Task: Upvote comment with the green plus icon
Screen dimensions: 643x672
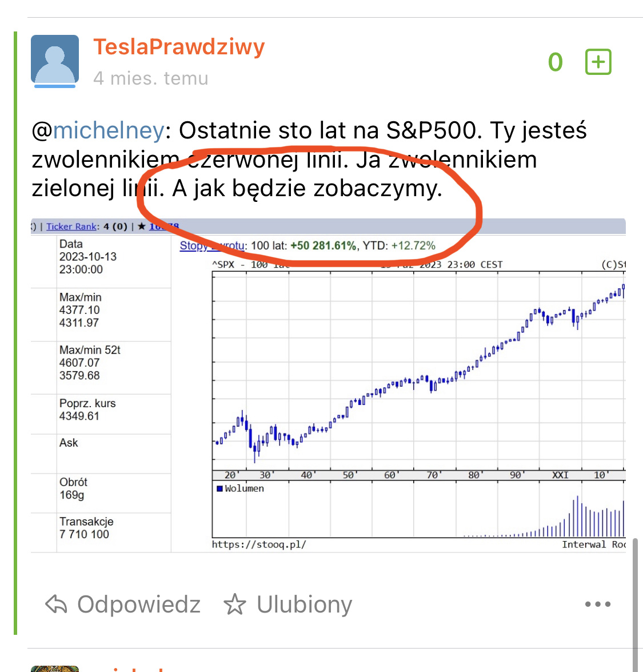Action: tap(598, 62)
